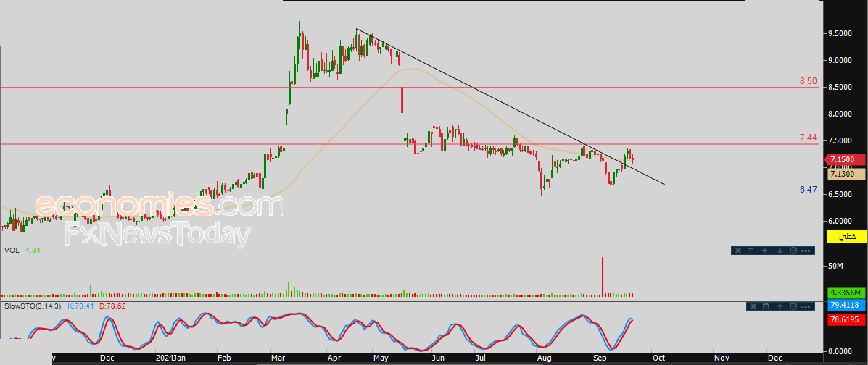Move the VOL panel up
Image resolution: width=868 pixels, height=365 pixels.
(764, 251)
